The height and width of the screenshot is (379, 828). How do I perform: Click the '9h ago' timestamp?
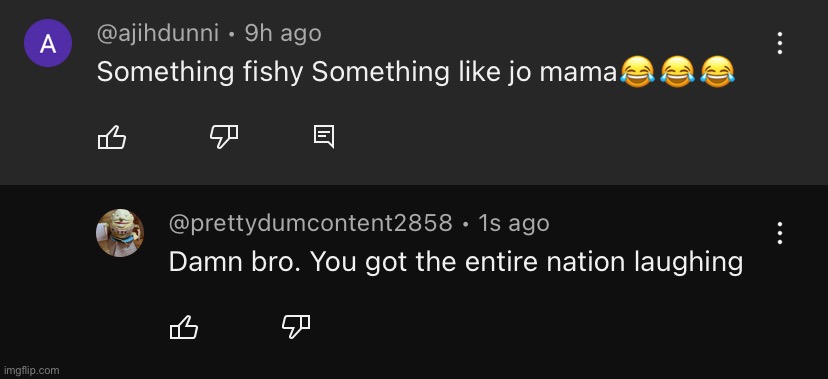coord(283,34)
